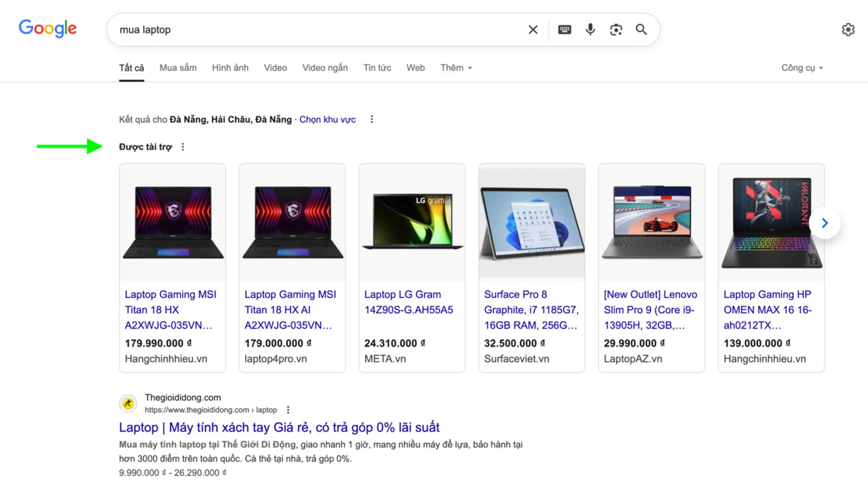Screen dimensions: 868x491
Task: Open the Lenovo Slim Pro 9 image
Action: click(x=651, y=223)
